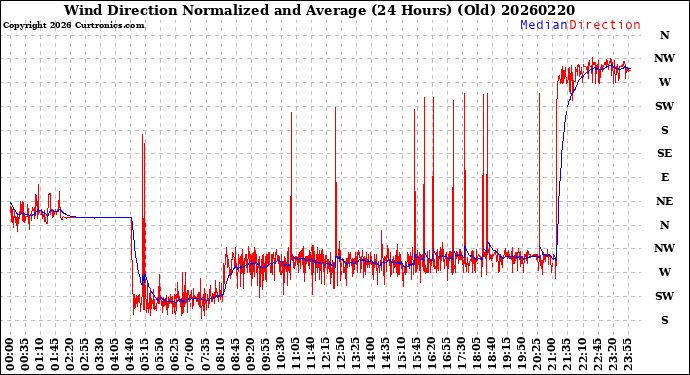Click the 07:35 time axis label
Image resolution: width=690 pixels, height=375 pixels.
tap(206, 355)
